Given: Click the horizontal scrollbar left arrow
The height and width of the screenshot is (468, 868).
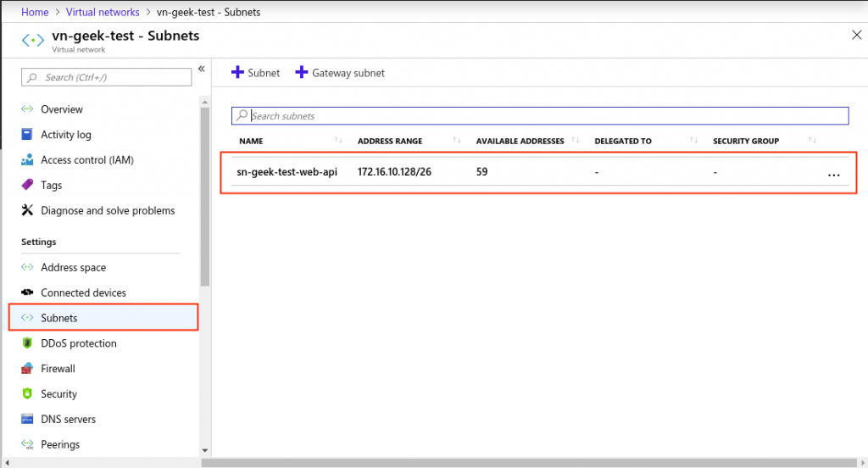Looking at the screenshot, I should pos(7,462).
